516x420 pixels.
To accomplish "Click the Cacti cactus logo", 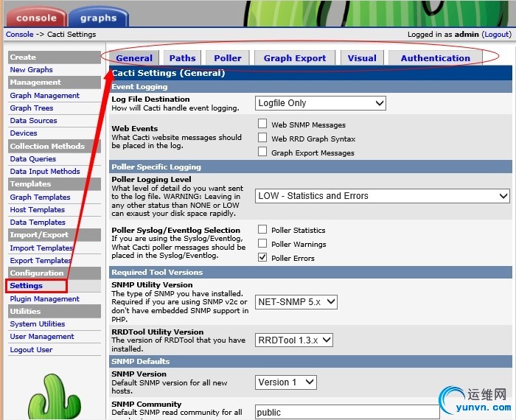I will click(55, 396).
